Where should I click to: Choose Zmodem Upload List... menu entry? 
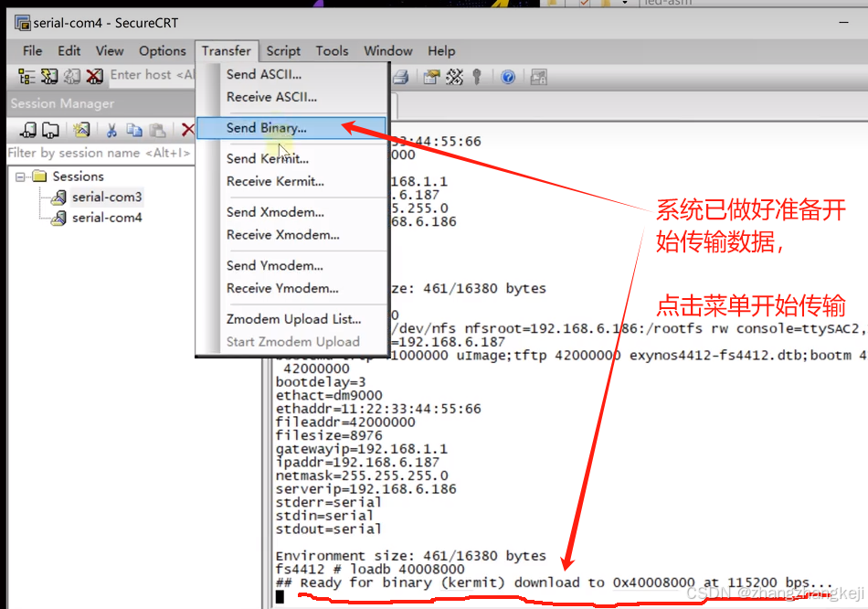[291, 318]
